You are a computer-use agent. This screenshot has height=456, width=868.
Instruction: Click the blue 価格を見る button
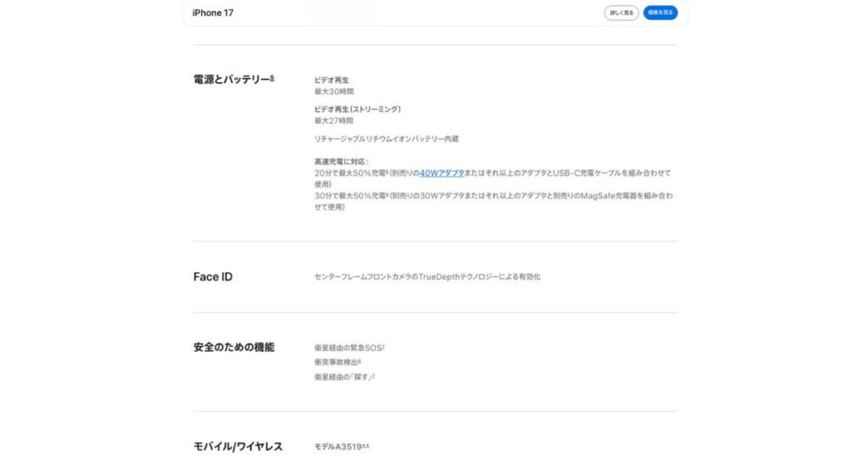(659, 13)
